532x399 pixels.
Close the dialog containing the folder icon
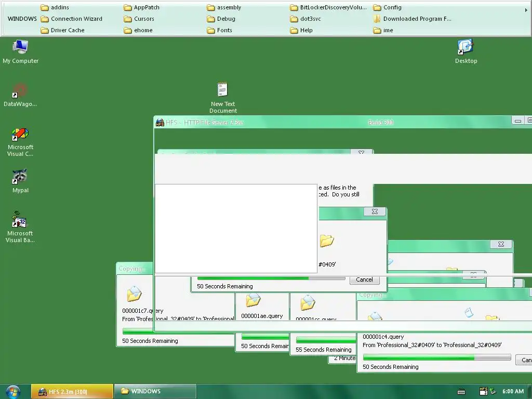tap(375, 211)
